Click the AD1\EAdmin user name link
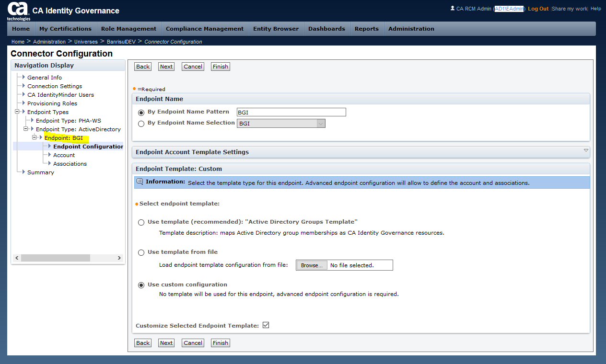This screenshot has height=364, width=606. pos(509,9)
